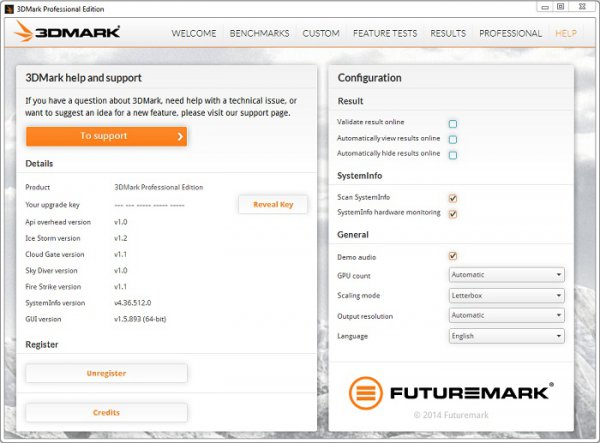Click the Register section heading

click(x=42, y=345)
